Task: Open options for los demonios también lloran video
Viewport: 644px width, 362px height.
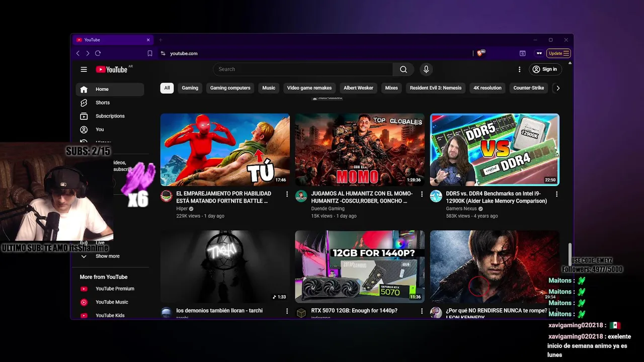Action: (x=287, y=311)
